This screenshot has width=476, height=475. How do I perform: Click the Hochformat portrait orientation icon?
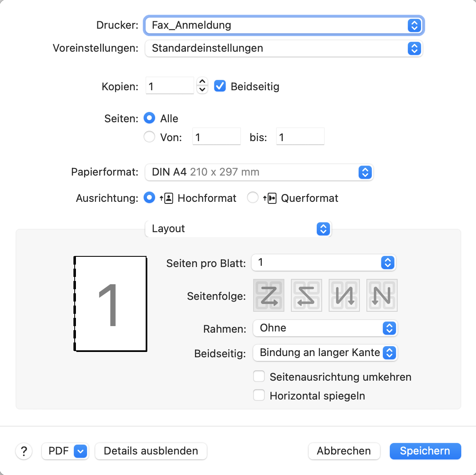[167, 199]
